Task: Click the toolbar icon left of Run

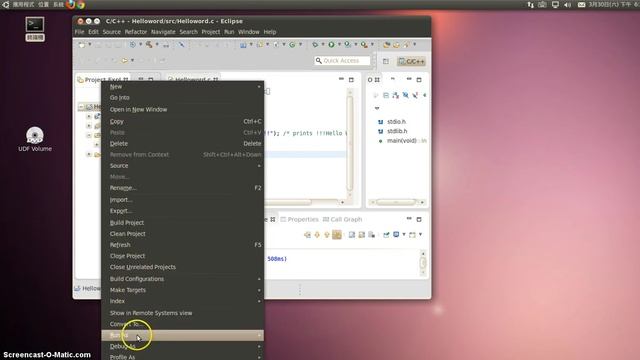Action: coord(315,44)
